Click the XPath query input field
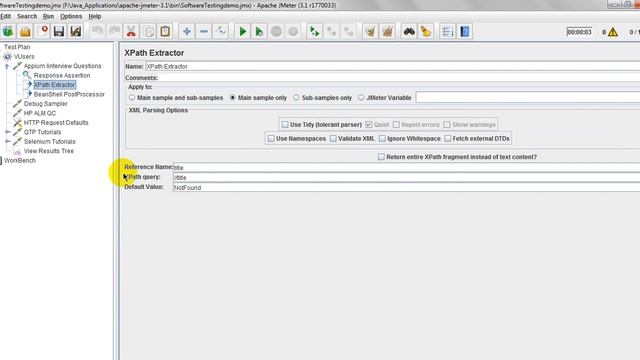 coord(406,178)
